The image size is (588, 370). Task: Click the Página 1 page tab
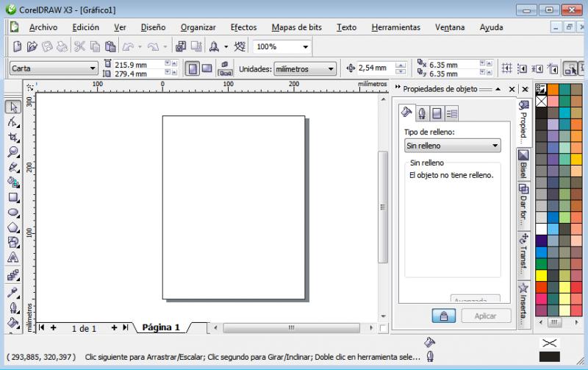[160, 327]
